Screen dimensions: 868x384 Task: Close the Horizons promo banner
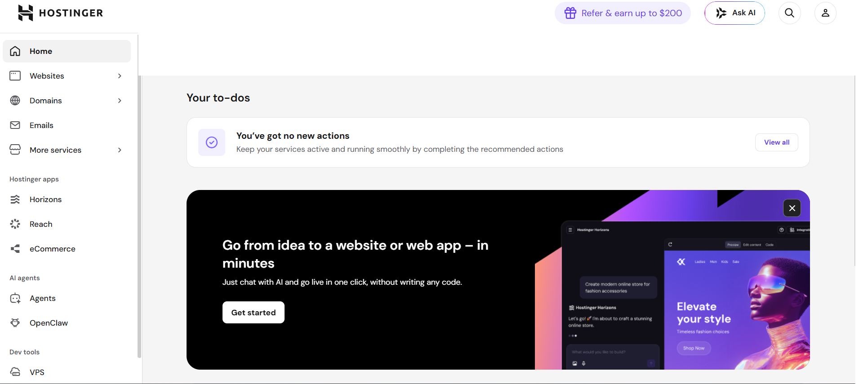point(792,208)
